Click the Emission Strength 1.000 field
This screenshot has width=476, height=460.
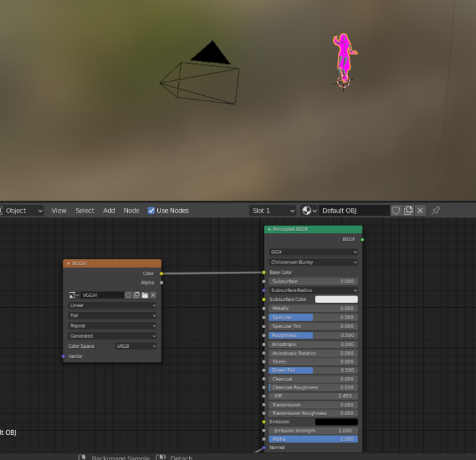313,431
